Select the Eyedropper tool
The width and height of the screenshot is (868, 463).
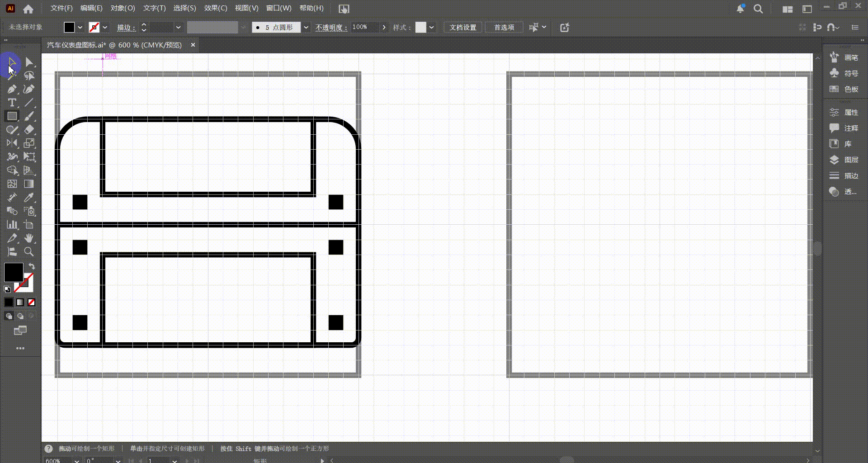(29, 198)
